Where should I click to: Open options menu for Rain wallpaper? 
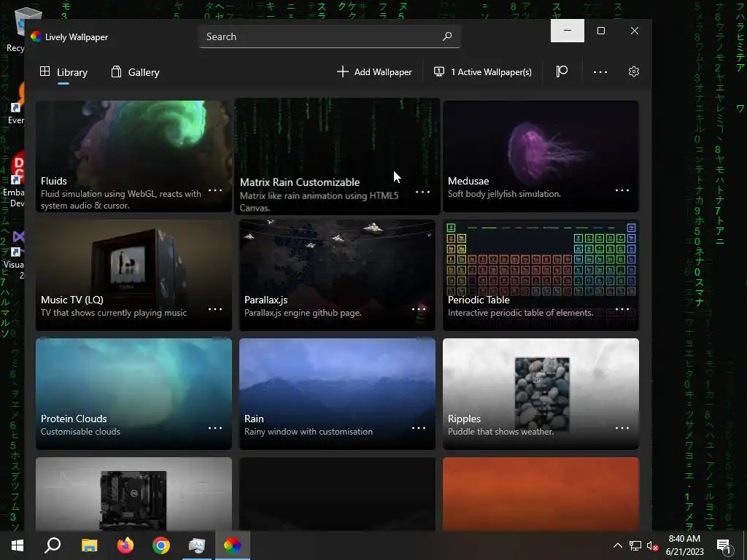(418, 428)
